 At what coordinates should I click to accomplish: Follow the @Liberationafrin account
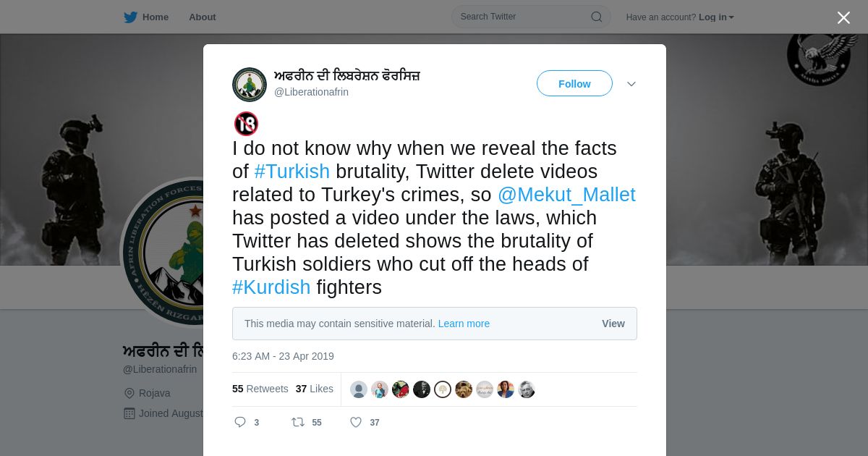coord(574,84)
